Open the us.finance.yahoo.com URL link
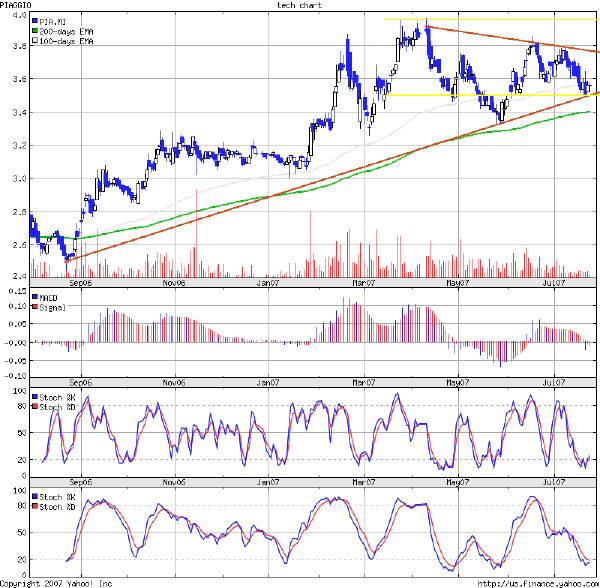 click(538, 584)
